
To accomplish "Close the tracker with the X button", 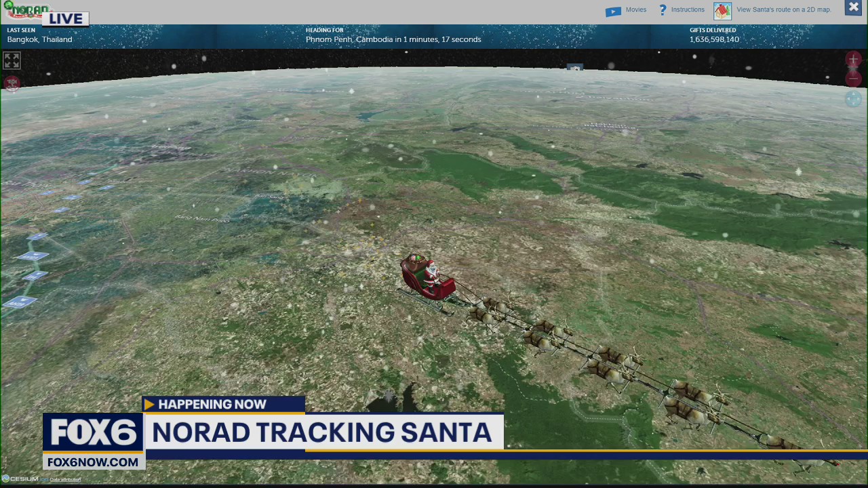I will coord(854,7).
